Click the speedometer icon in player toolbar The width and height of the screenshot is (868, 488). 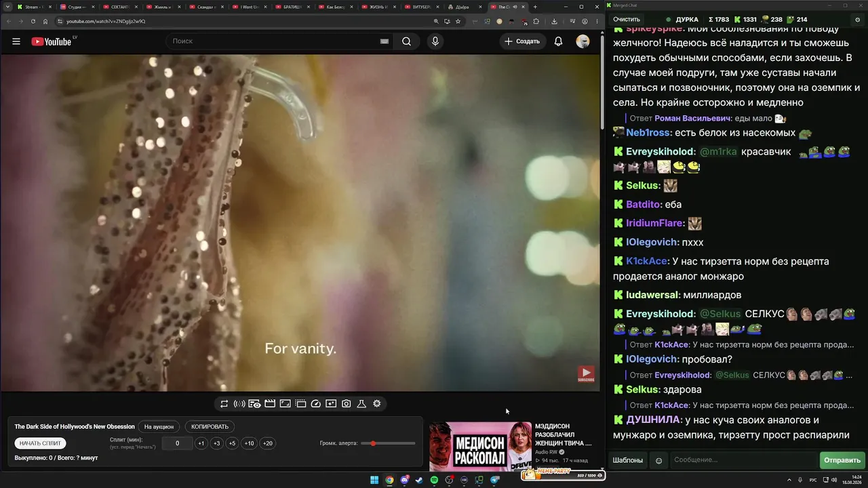[x=316, y=404]
